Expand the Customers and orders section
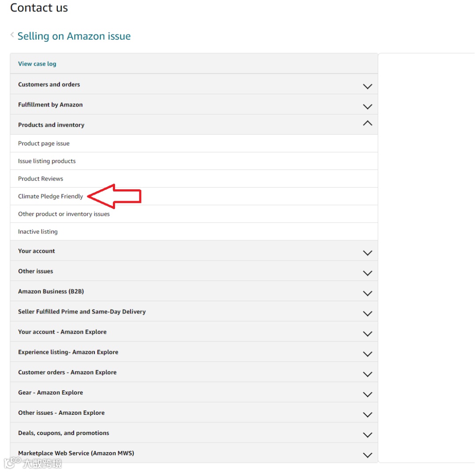This screenshot has height=472, width=476. point(49,85)
